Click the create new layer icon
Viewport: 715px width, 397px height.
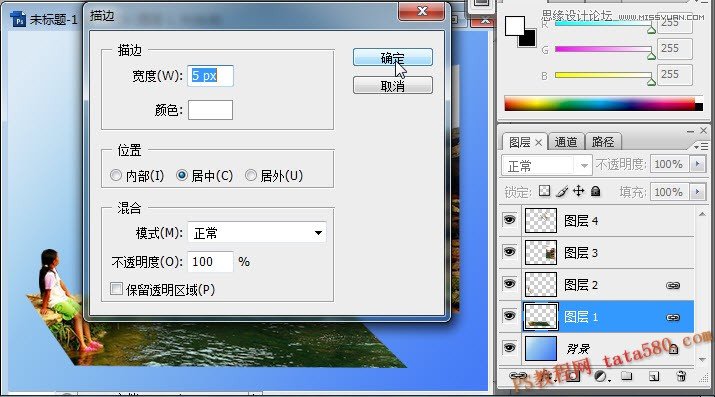pos(654,376)
